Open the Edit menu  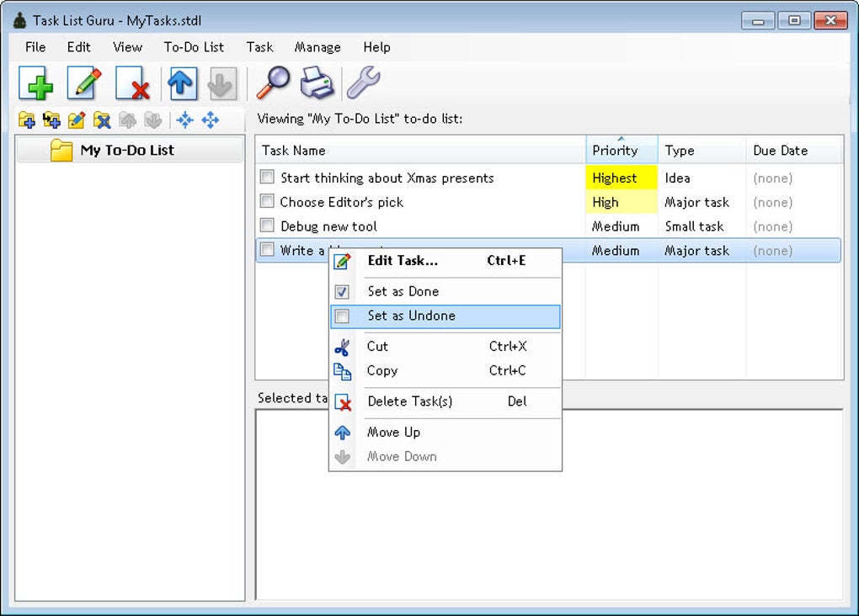coord(79,47)
